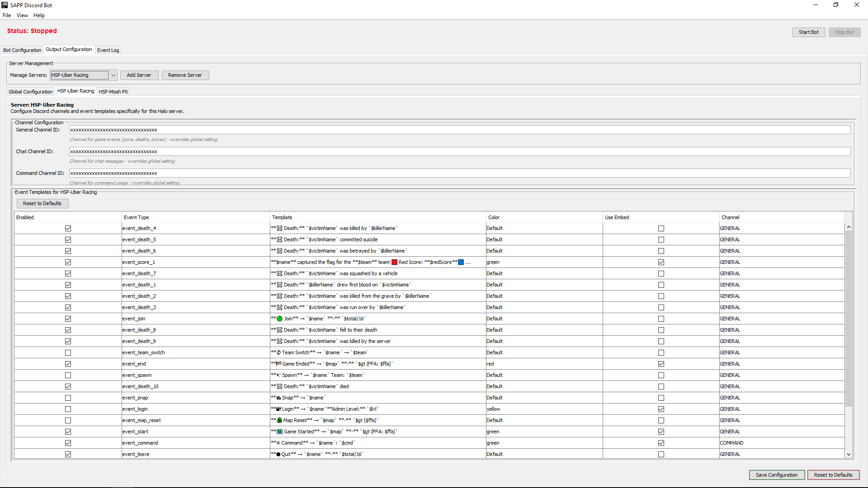The height and width of the screenshot is (488, 868).
Task: Open the HSP-Mosh Pit server tab
Action: click(113, 92)
